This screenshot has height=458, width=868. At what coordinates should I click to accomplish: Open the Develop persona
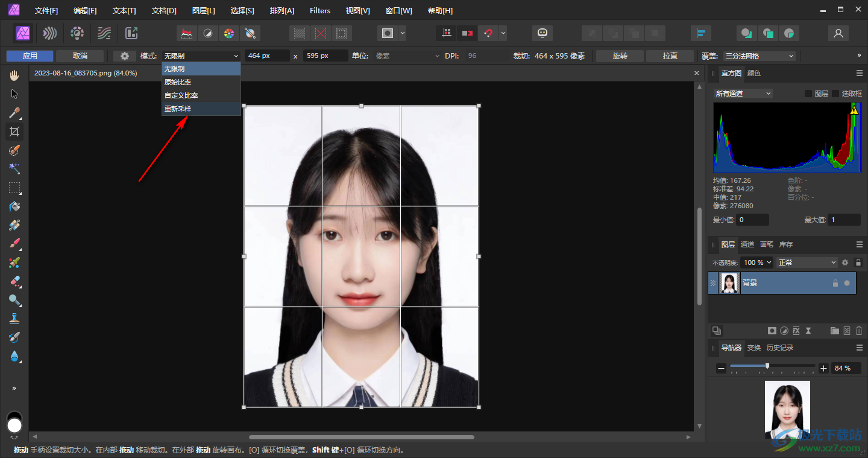(77, 33)
